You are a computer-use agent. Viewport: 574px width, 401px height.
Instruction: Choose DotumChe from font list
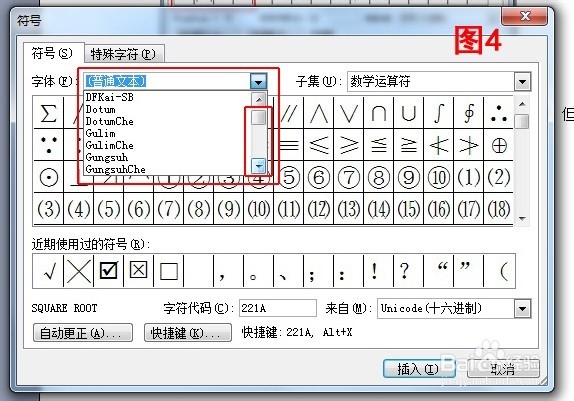(x=167, y=122)
